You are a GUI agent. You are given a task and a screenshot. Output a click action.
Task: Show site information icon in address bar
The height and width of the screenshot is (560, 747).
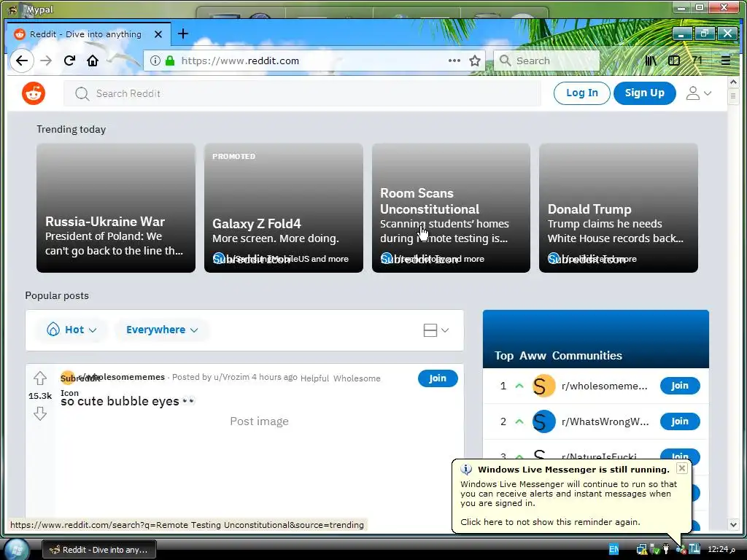click(x=155, y=61)
